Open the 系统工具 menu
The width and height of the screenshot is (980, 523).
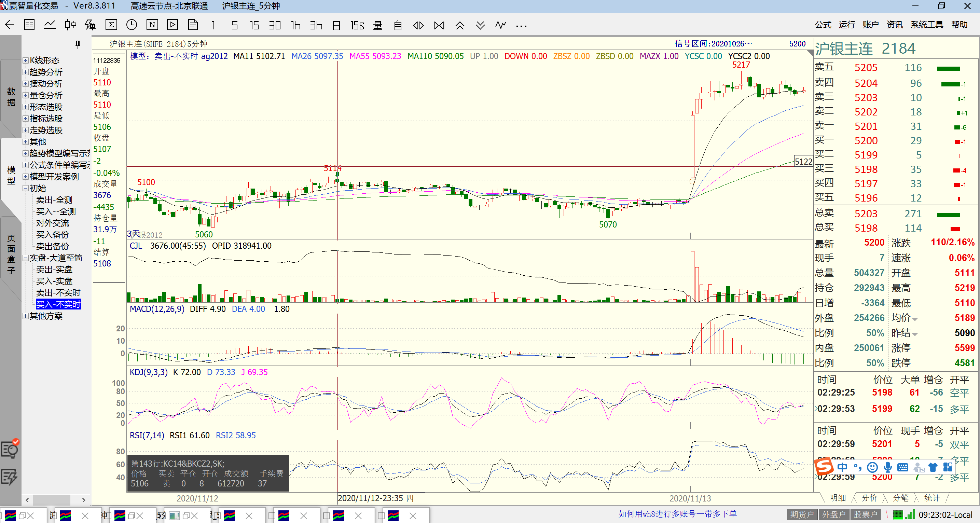click(926, 25)
